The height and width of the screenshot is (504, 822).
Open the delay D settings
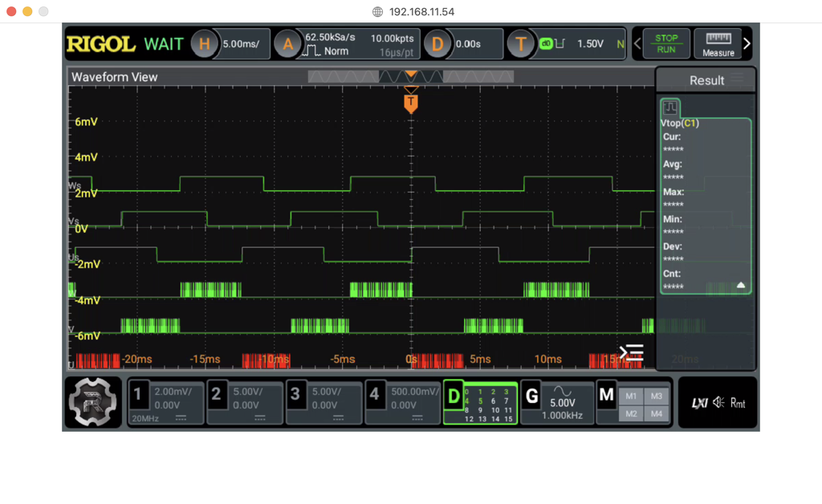(x=437, y=44)
